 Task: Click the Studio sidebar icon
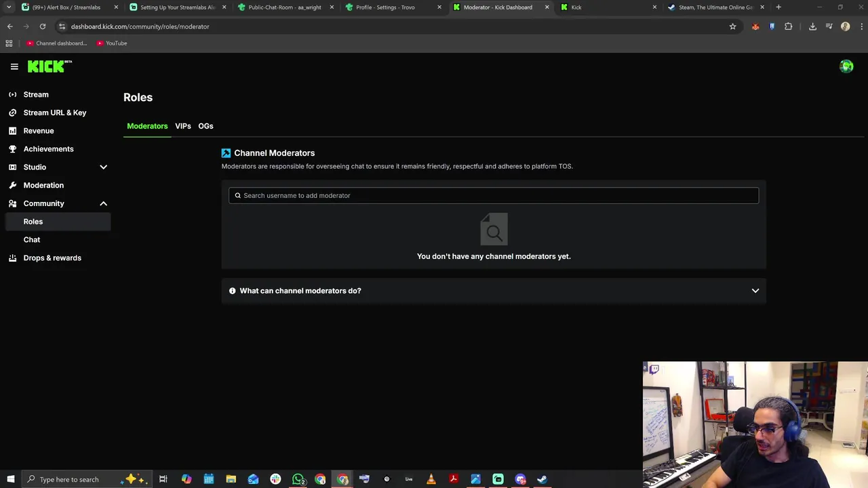pos(12,167)
